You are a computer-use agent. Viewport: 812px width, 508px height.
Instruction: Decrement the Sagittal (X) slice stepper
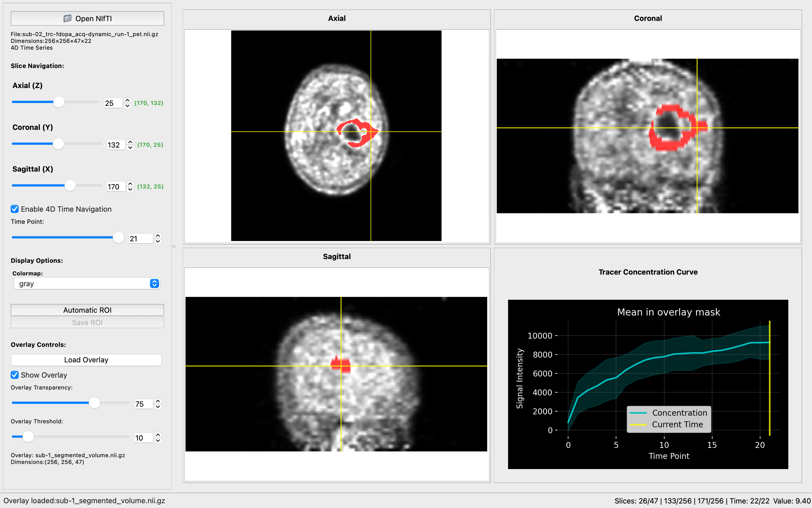click(x=130, y=189)
